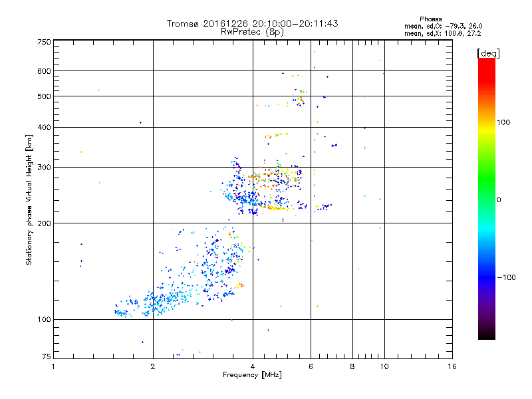Click the x-axis tick label '6'
Screen dimensions: 532x399
click(x=311, y=366)
